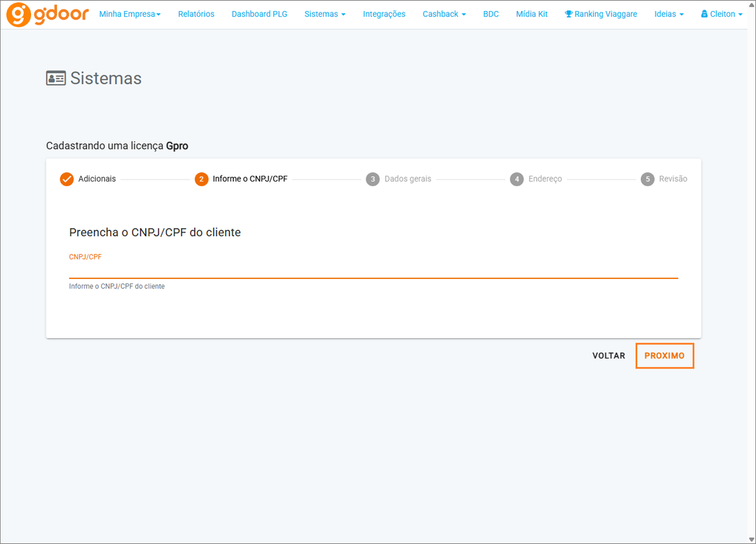The image size is (756, 544).
Task: Go to Relatórios menu item
Action: point(196,14)
